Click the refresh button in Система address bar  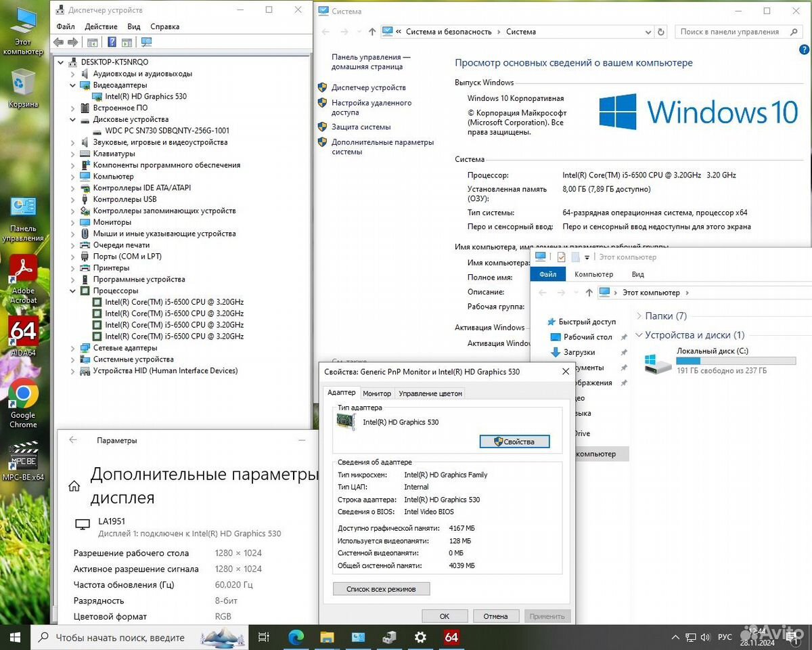[x=662, y=32]
